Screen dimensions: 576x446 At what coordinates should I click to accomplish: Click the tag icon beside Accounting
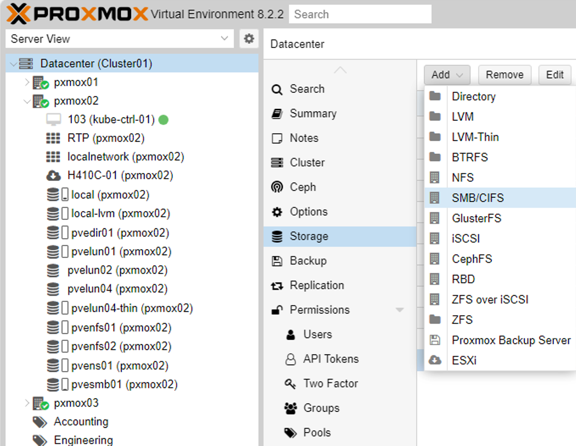coord(40,422)
